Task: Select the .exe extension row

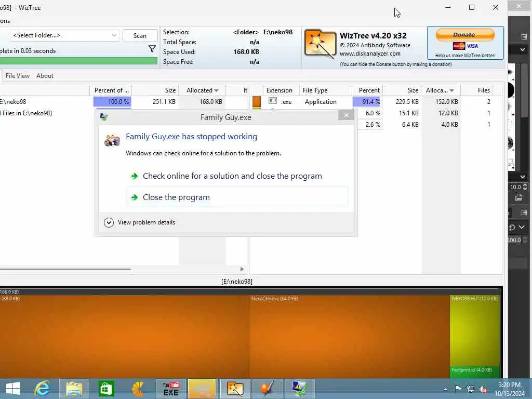Action: tap(373, 101)
